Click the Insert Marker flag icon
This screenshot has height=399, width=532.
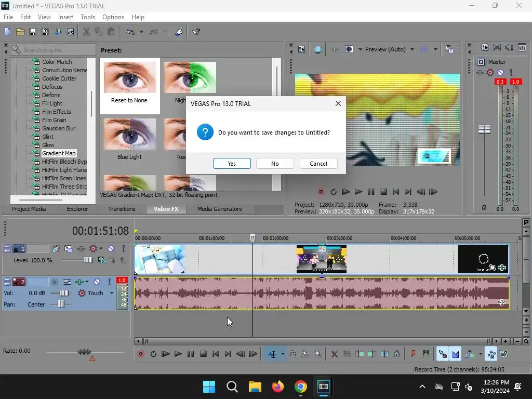pyautogui.click(x=413, y=354)
